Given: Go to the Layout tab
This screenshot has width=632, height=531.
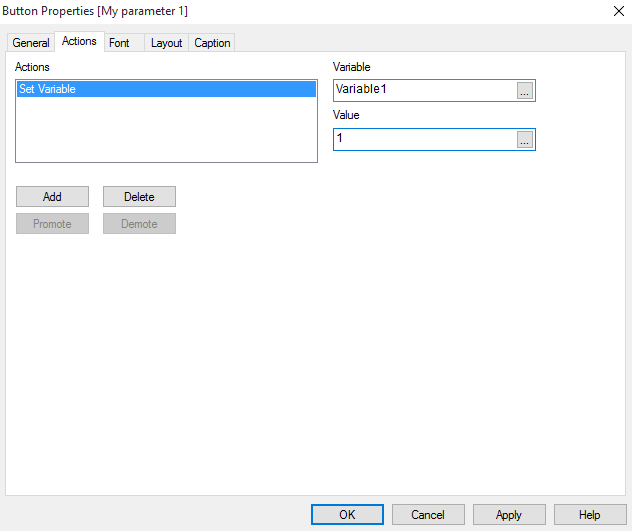Looking at the screenshot, I should (x=166, y=43).
